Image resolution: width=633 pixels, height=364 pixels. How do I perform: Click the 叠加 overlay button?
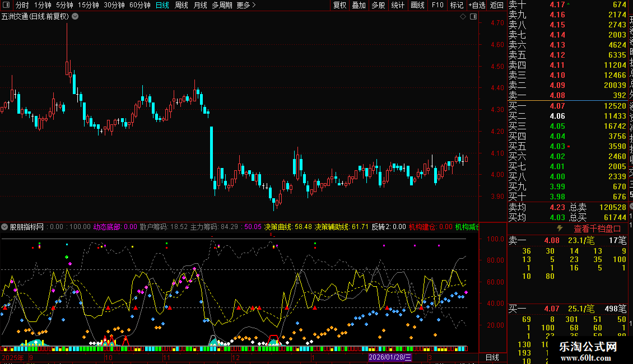(359, 5)
